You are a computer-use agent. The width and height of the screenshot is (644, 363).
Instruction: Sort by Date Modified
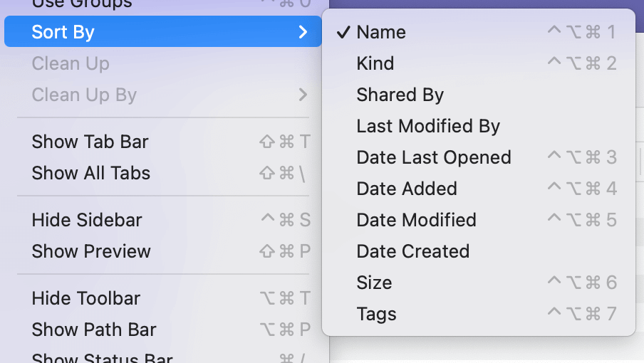[416, 220]
